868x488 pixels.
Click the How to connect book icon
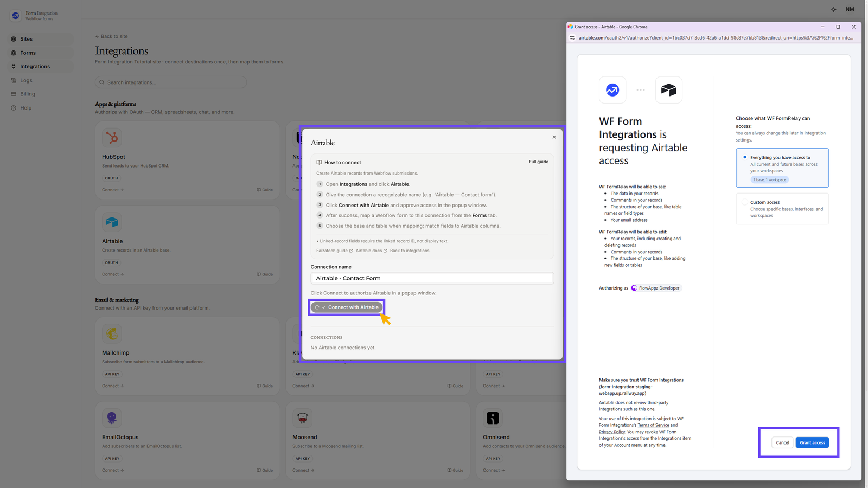tap(319, 162)
